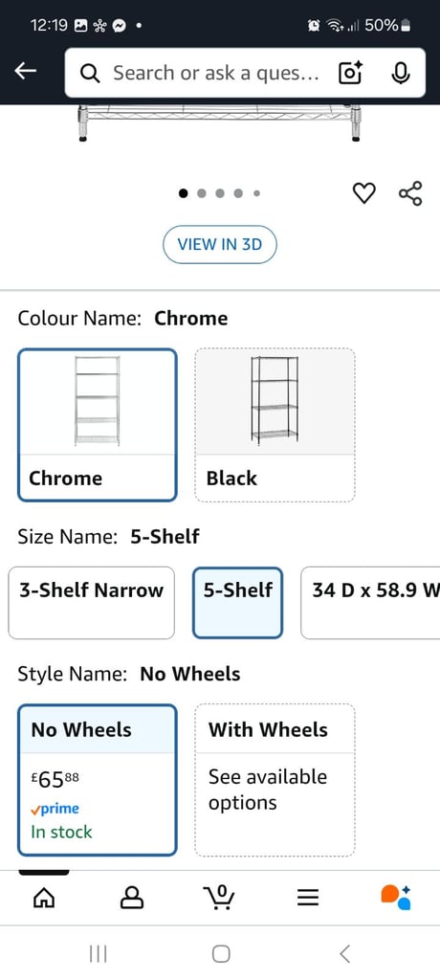Select the Black colour option
This screenshot has width=440, height=980.
pyautogui.click(x=275, y=425)
